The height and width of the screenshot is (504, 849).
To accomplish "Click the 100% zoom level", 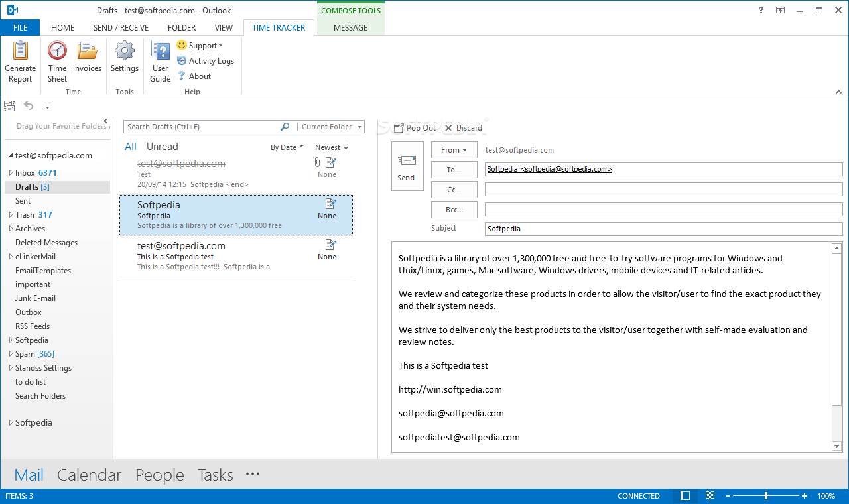I will [826, 496].
